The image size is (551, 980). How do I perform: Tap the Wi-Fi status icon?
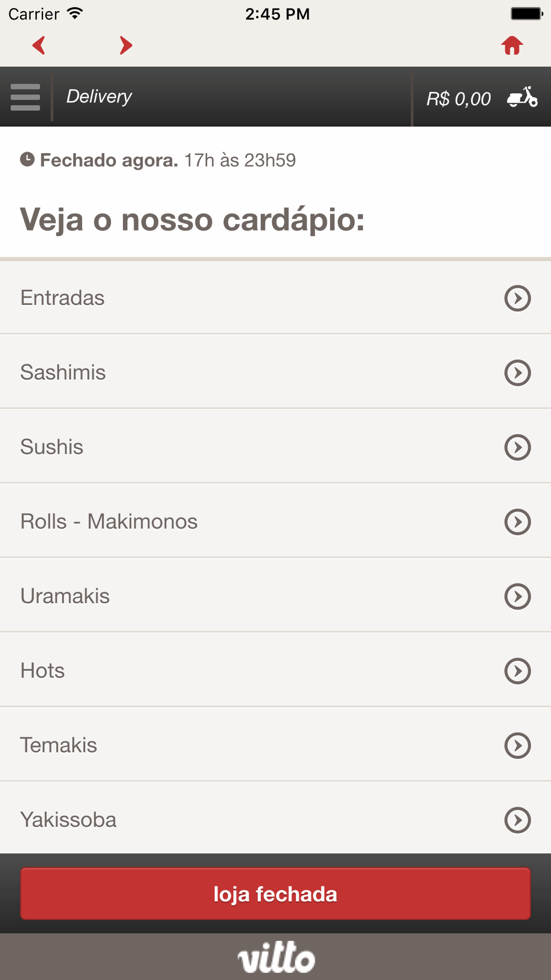(x=75, y=13)
